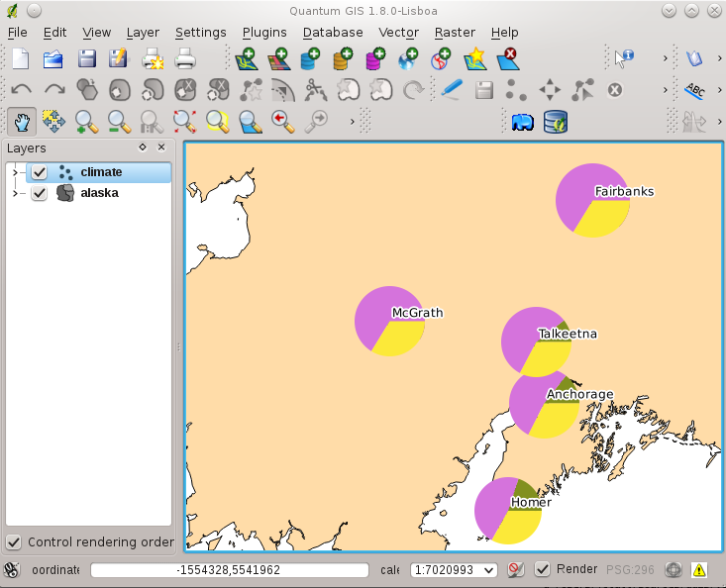The width and height of the screenshot is (726, 588).
Task: Click the coordinate input field
Action: click(x=228, y=570)
